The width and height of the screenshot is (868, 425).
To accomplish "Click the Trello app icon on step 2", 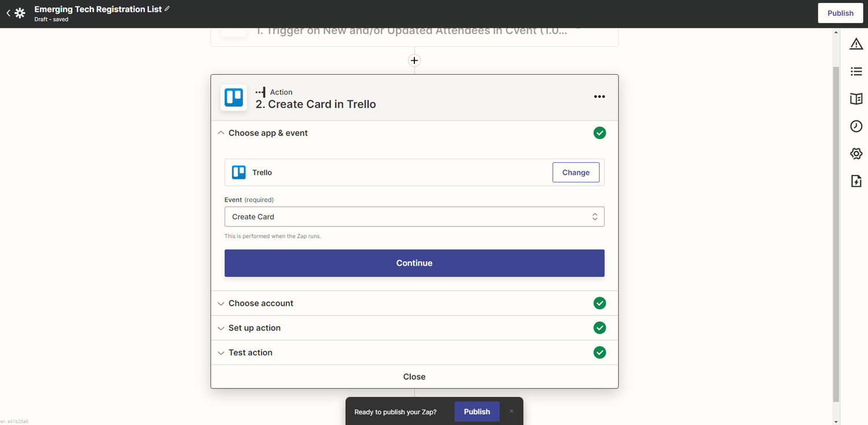I will click(233, 97).
